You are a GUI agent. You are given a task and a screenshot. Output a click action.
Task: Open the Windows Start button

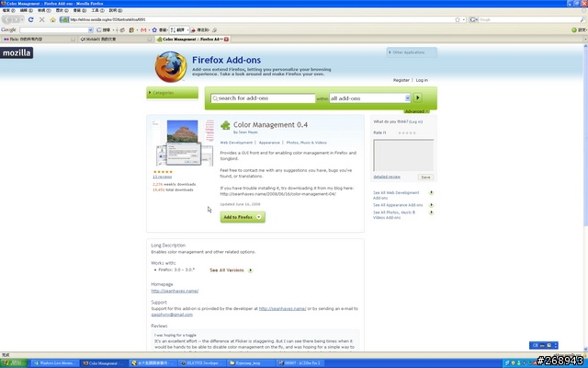(x=14, y=363)
